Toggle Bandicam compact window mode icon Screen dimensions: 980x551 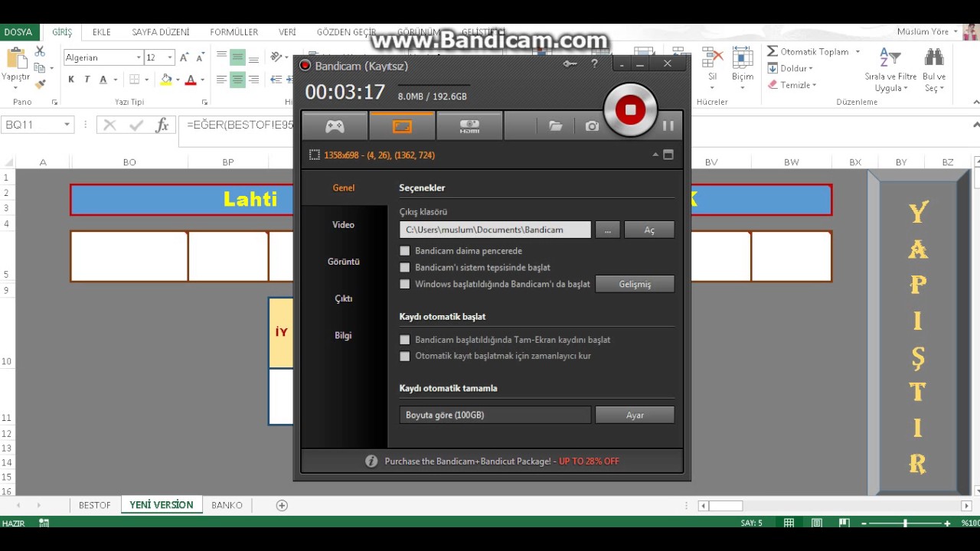[x=668, y=155]
